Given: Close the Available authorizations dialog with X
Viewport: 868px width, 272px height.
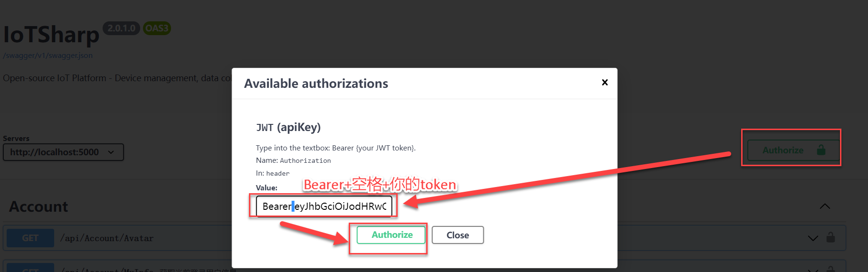Looking at the screenshot, I should [x=605, y=83].
